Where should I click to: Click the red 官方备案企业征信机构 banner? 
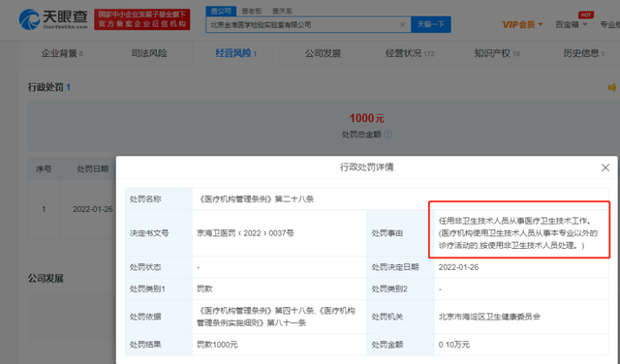tap(142, 19)
